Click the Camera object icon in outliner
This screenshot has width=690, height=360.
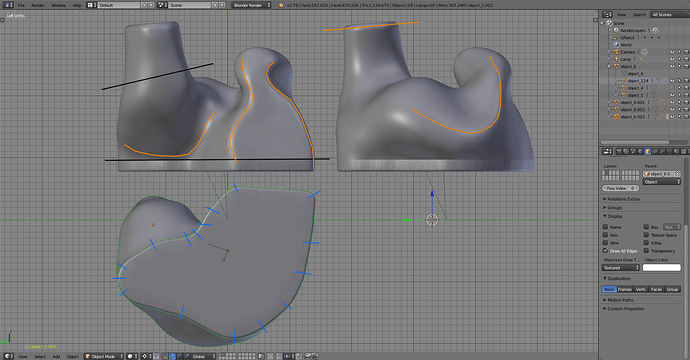coord(617,52)
